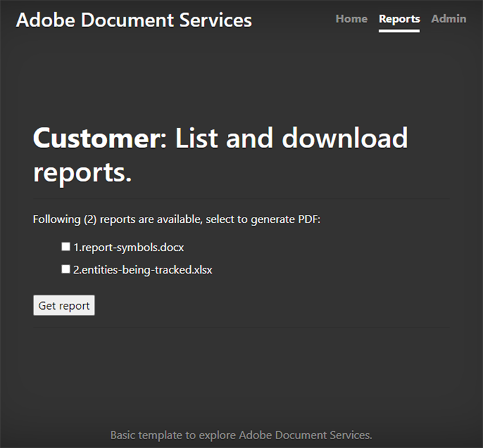Click the white underline beneath Reports tab
Viewport: 483px width, 448px height.
(x=399, y=30)
